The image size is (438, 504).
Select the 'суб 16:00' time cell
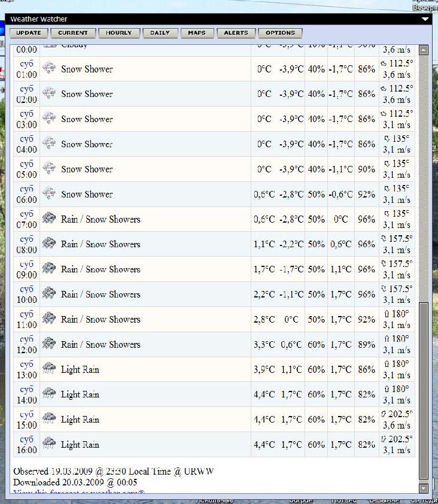coord(27,445)
